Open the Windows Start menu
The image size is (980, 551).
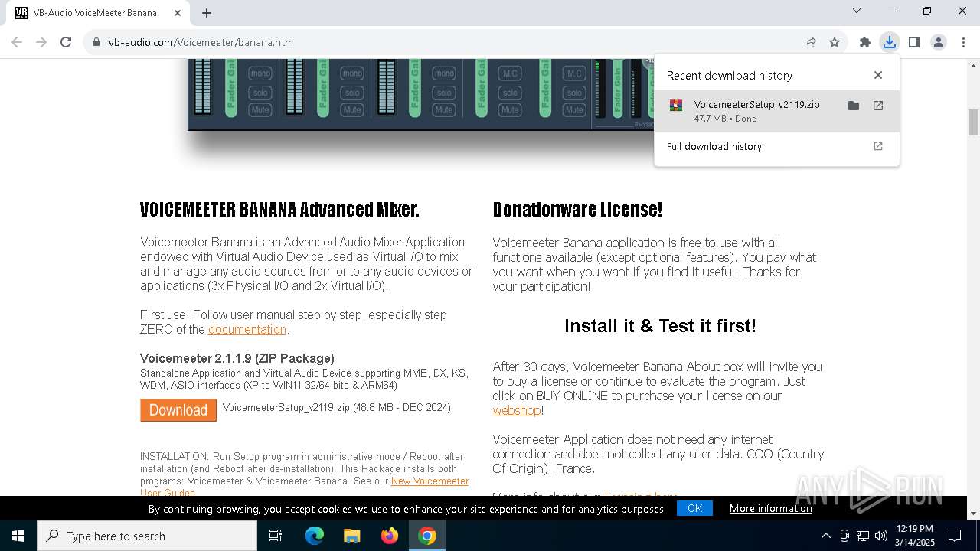pos(18,536)
